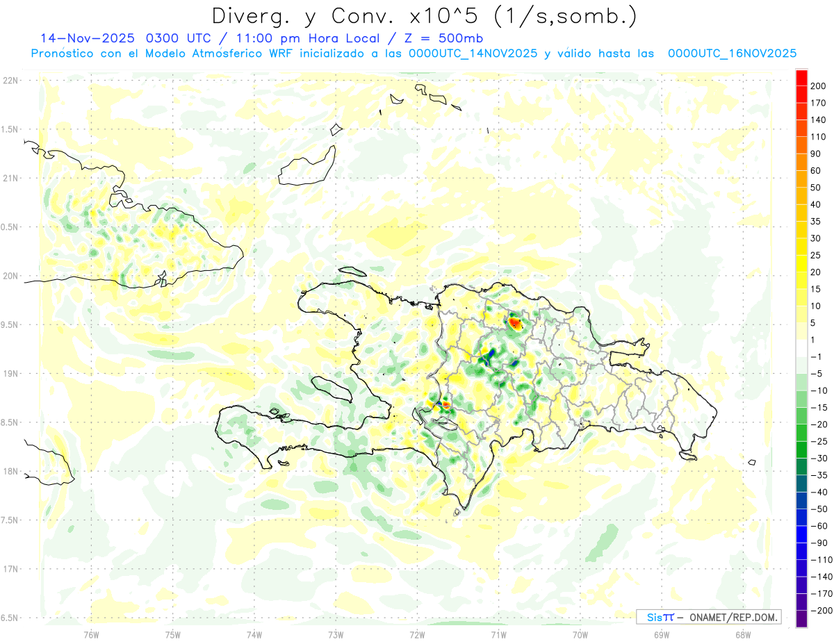
Task: Click the "76W" longitude label
Action: click(91, 634)
